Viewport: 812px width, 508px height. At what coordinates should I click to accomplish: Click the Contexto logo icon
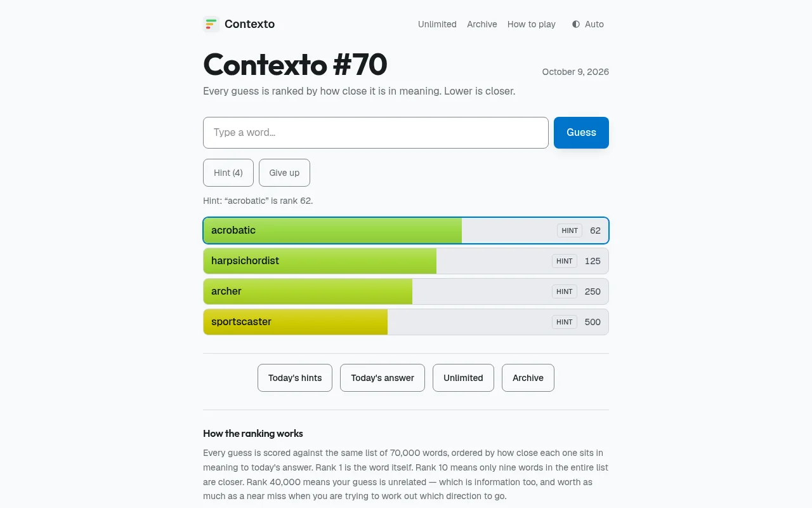click(211, 24)
